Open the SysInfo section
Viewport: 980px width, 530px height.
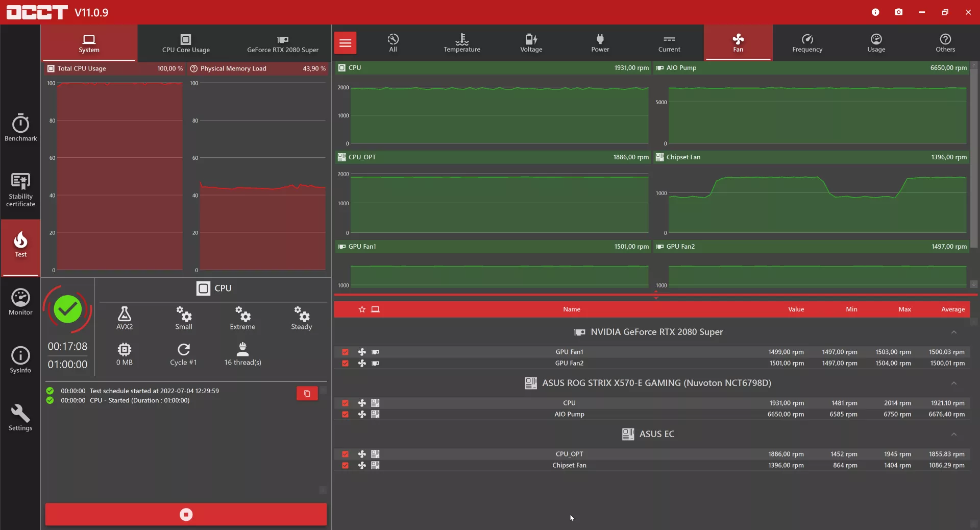20,360
